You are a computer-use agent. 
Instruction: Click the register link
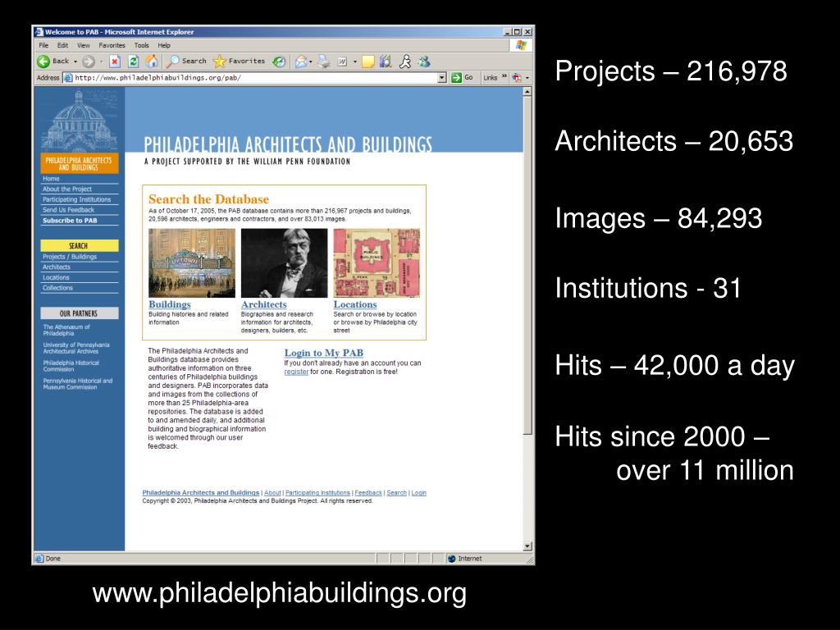(296, 372)
